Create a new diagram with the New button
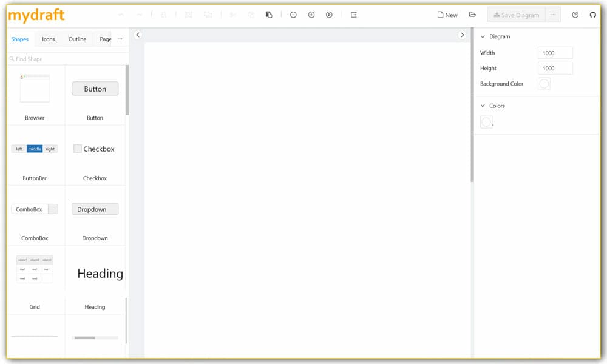 coord(447,15)
